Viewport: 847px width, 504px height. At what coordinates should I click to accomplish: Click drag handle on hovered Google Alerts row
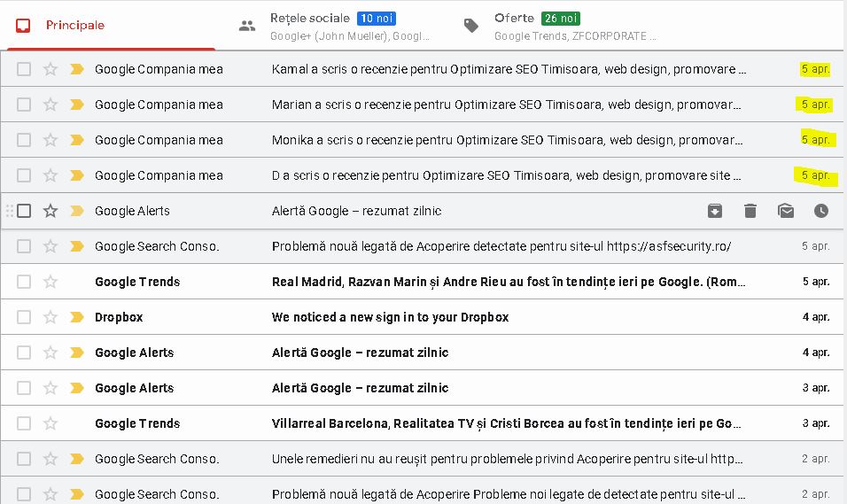coord(9,211)
